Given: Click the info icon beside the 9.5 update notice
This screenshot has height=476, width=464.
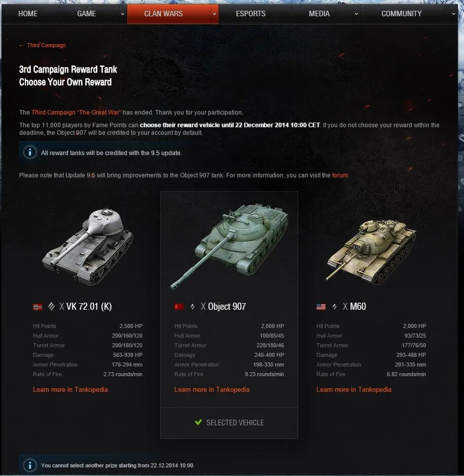Looking at the screenshot, I should coord(30,153).
